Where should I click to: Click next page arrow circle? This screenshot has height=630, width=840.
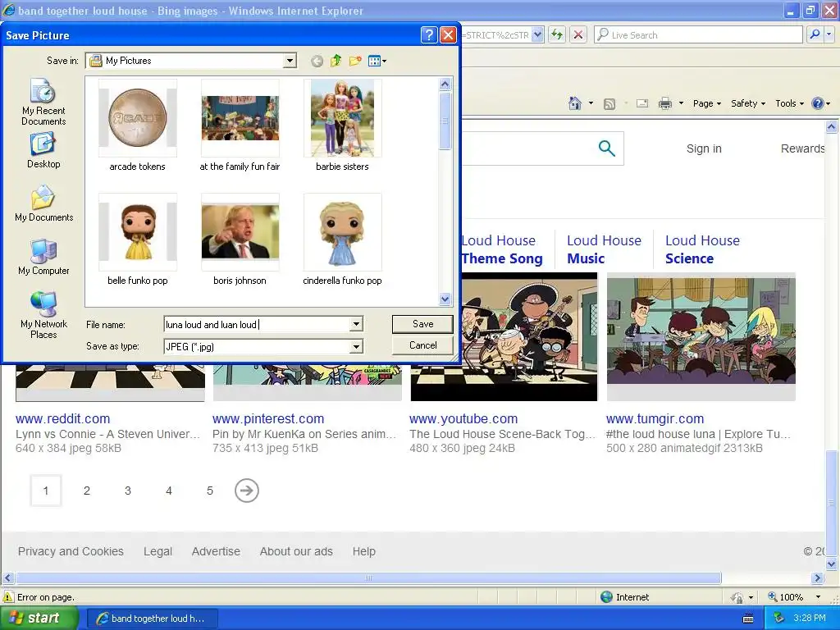[x=246, y=491]
